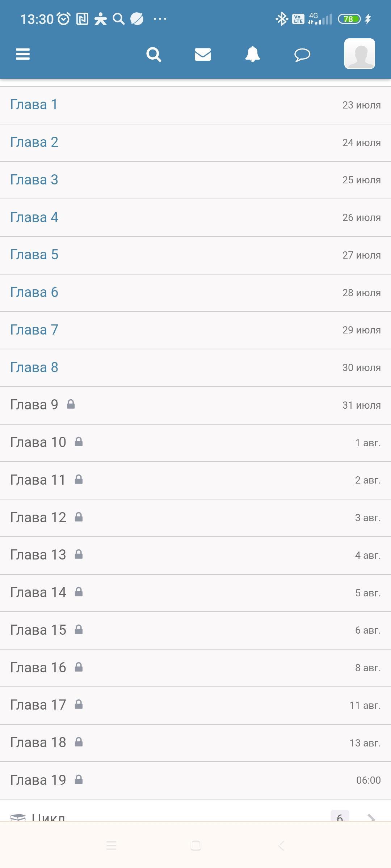Go to chapter Глава 8

(34, 367)
